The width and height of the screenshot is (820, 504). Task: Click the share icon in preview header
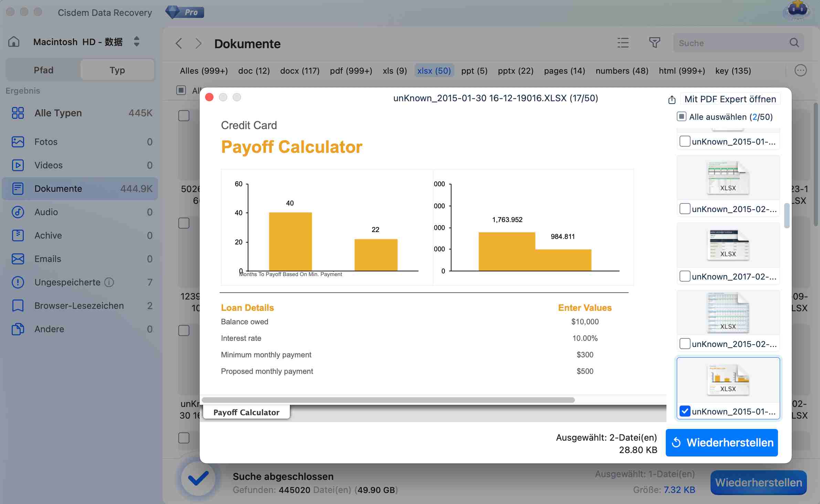tap(672, 99)
